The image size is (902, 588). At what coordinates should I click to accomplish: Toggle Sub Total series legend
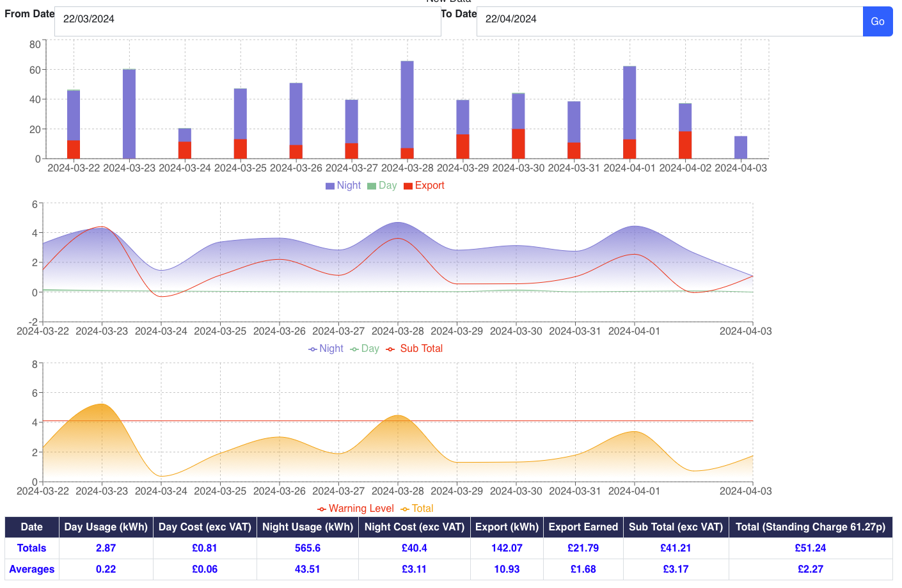(x=415, y=349)
